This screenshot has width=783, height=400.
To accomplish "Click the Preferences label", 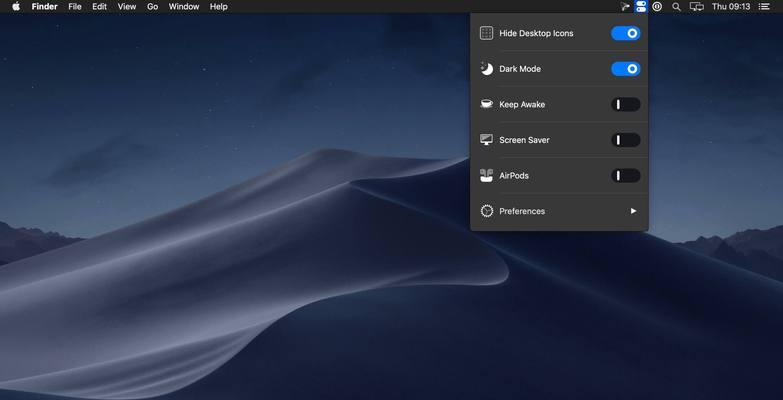I will [522, 211].
